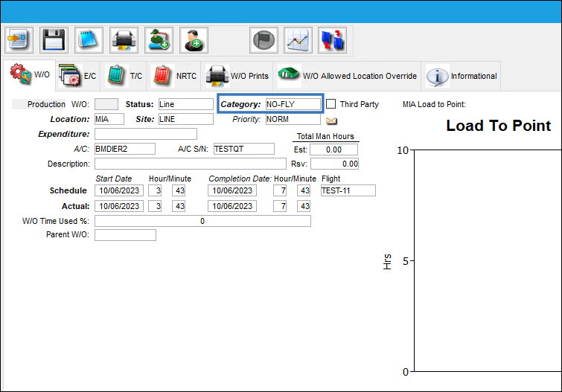Click the A/C field showing BMDIER2

coord(125,149)
